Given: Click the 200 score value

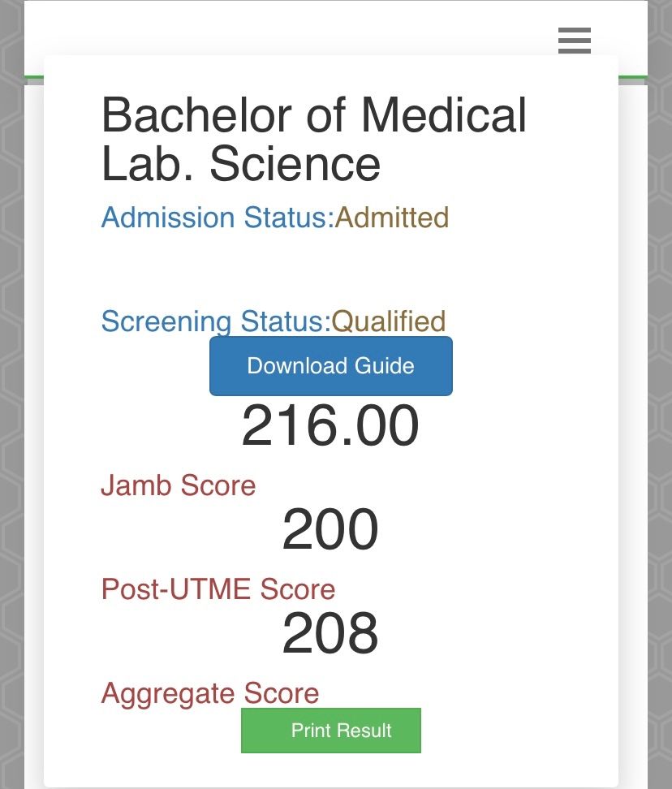Looking at the screenshot, I should (330, 530).
